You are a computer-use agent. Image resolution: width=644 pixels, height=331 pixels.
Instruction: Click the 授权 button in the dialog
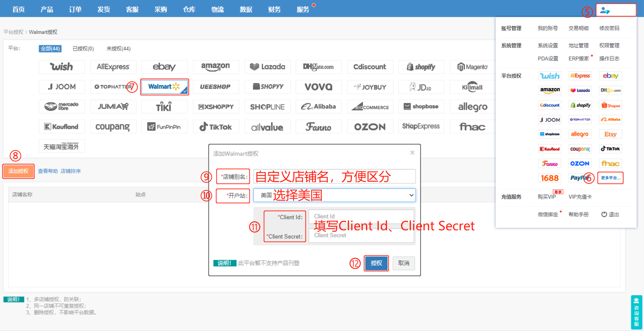(376, 263)
